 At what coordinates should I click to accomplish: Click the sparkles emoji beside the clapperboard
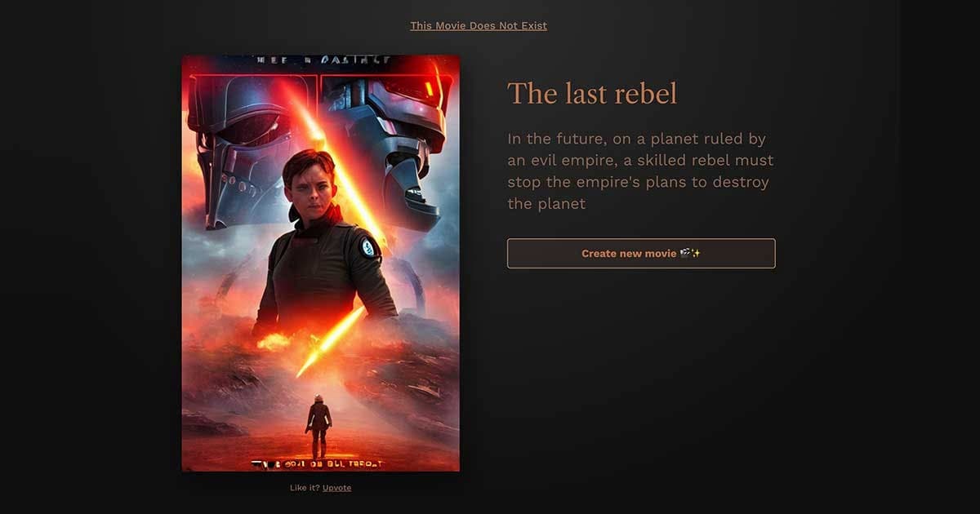tap(696, 254)
